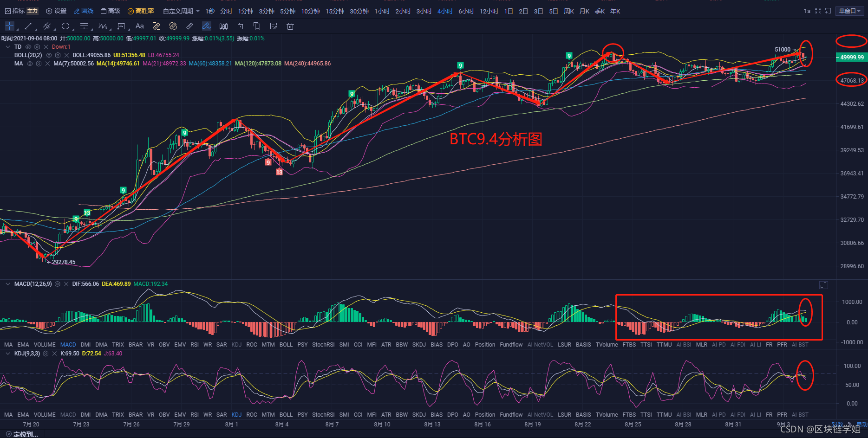The width and height of the screenshot is (868, 438).
Task: Toggle visibility of the MA indicator
Action: (30, 64)
